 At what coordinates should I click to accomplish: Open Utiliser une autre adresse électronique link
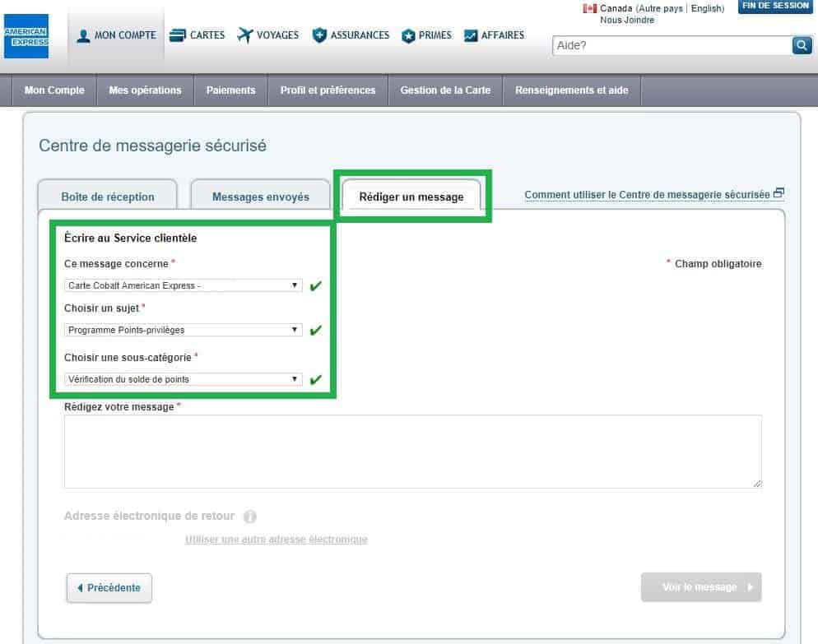(x=277, y=540)
